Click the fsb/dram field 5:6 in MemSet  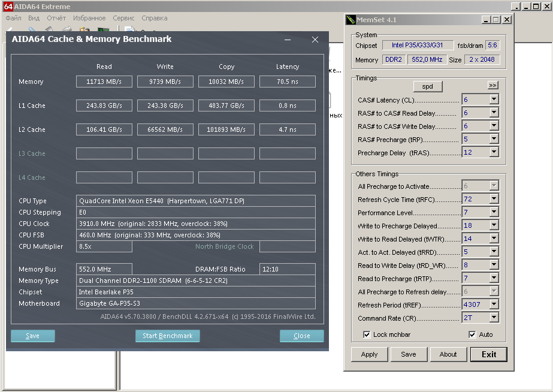[x=492, y=45]
